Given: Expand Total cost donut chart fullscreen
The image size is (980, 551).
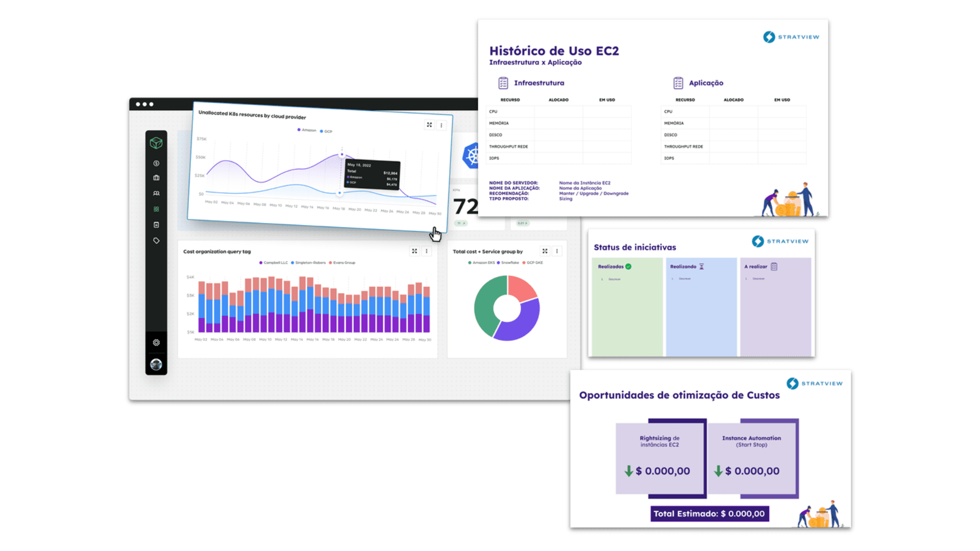Looking at the screenshot, I should click(x=545, y=251).
